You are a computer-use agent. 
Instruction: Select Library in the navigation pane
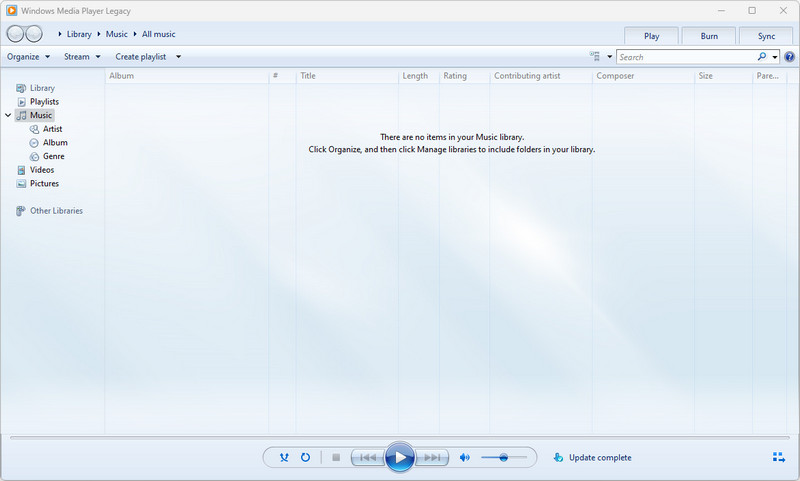[42, 88]
